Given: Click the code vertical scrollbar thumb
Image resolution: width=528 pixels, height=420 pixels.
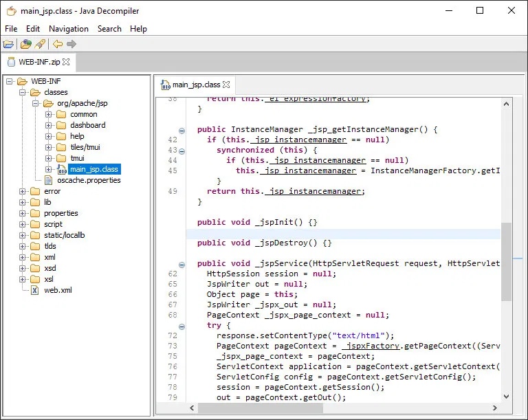Looking at the screenshot, I should point(506,261).
